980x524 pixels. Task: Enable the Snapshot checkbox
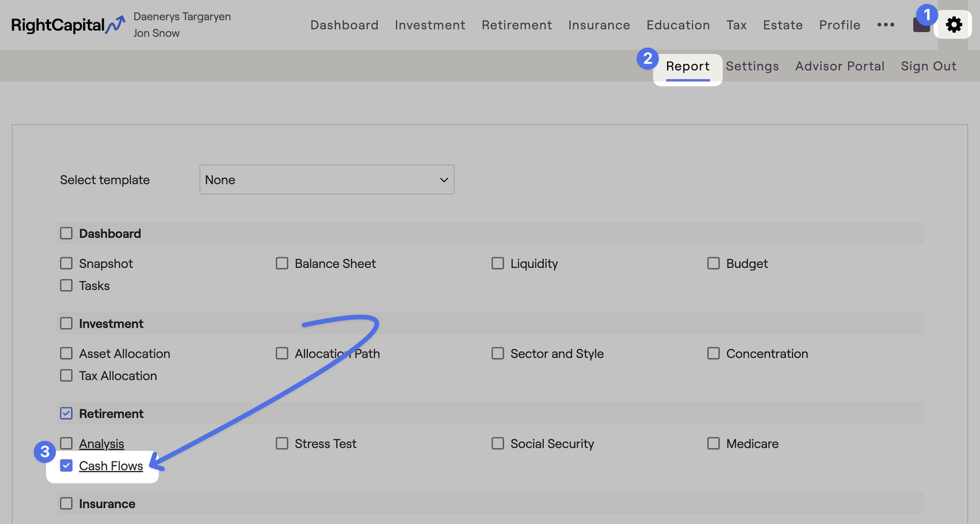pyautogui.click(x=66, y=263)
